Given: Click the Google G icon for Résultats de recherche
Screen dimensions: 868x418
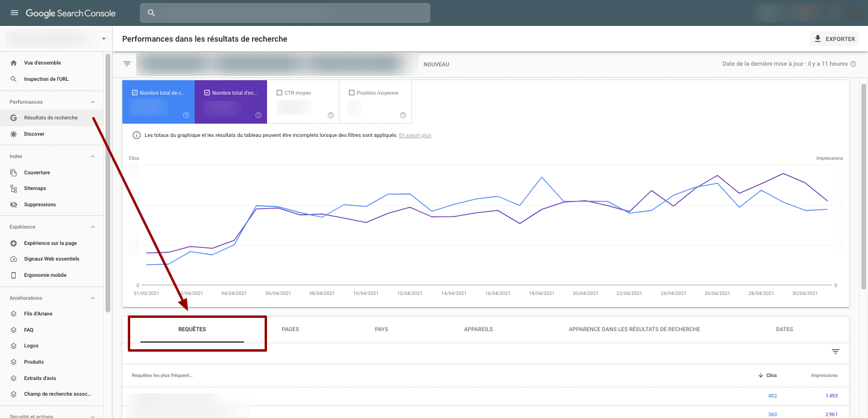Looking at the screenshot, I should coord(13,118).
